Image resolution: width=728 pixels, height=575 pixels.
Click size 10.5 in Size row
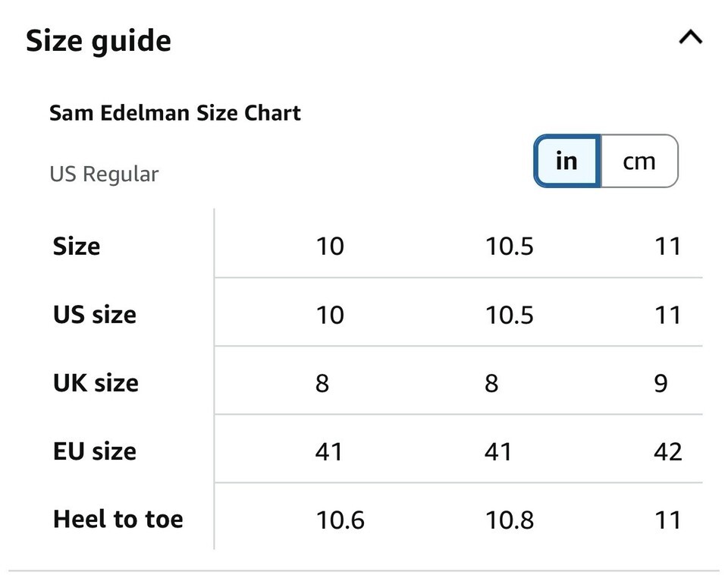coord(510,246)
